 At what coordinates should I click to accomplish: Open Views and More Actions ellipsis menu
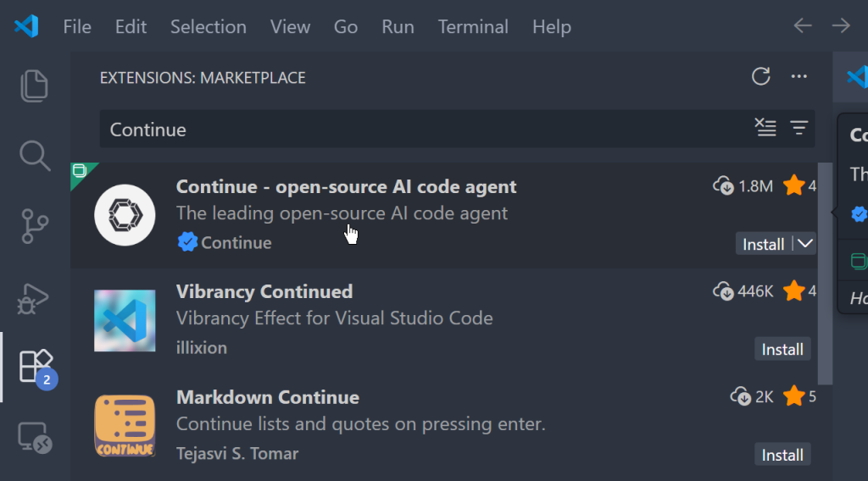tap(798, 77)
